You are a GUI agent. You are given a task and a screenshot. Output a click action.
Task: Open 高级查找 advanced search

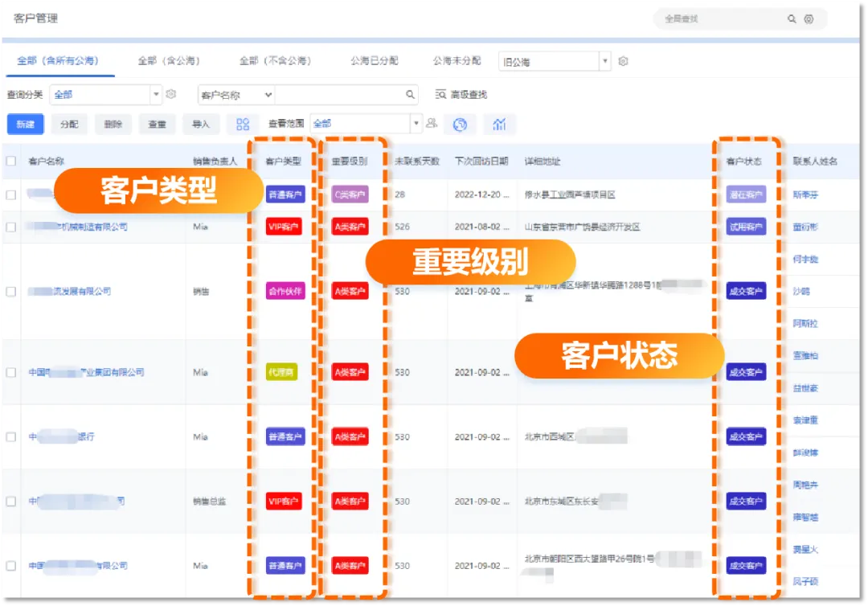pos(461,95)
